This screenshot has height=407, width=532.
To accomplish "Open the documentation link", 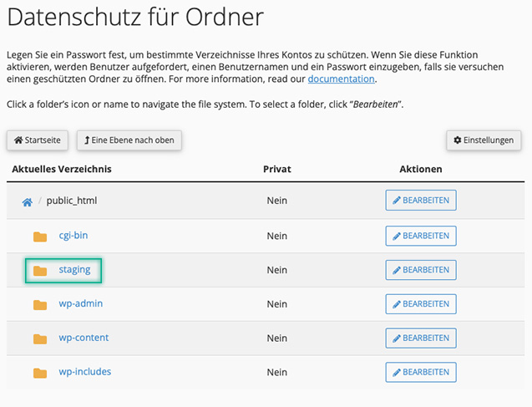I will [341, 79].
